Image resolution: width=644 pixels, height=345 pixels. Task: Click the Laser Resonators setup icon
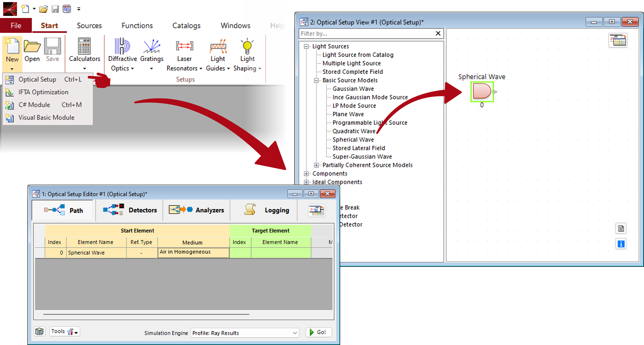click(185, 46)
